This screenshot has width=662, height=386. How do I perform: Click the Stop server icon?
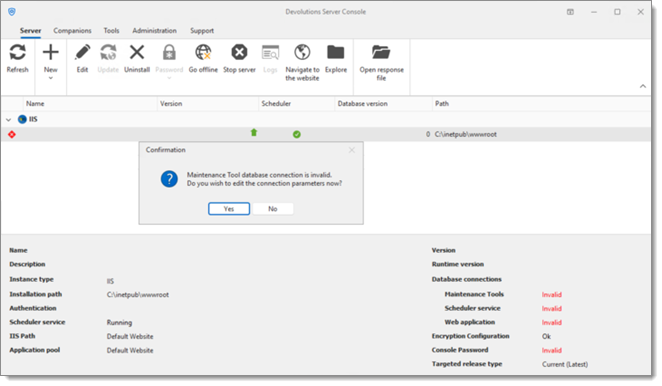click(x=239, y=52)
